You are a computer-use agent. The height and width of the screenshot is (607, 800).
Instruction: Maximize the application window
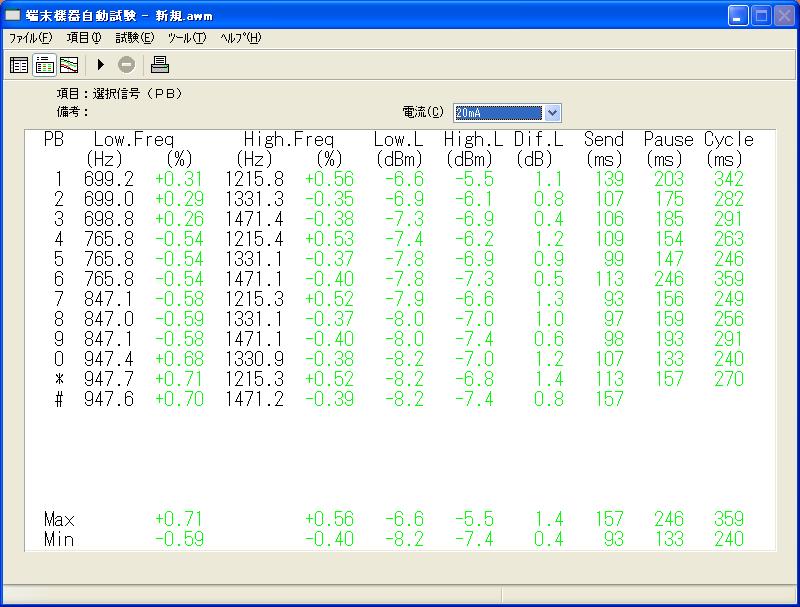(x=762, y=16)
